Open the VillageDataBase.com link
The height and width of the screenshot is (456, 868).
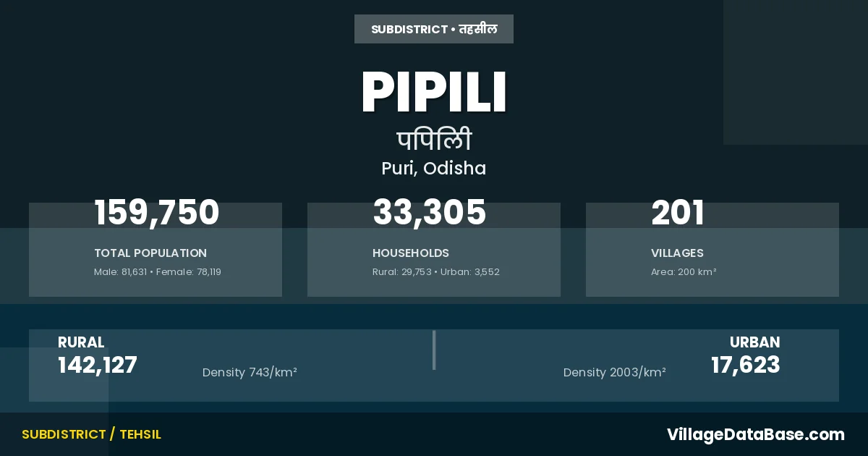[x=756, y=434]
